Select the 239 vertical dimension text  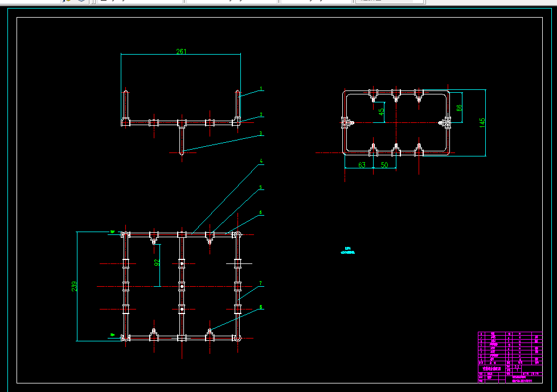tap(74, 287)
